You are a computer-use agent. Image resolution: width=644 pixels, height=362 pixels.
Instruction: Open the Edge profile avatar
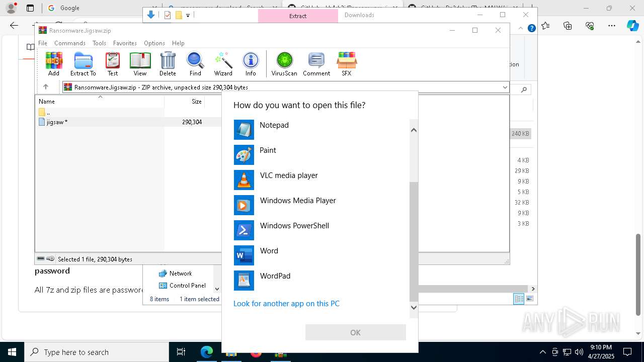(x=11, y=8)
